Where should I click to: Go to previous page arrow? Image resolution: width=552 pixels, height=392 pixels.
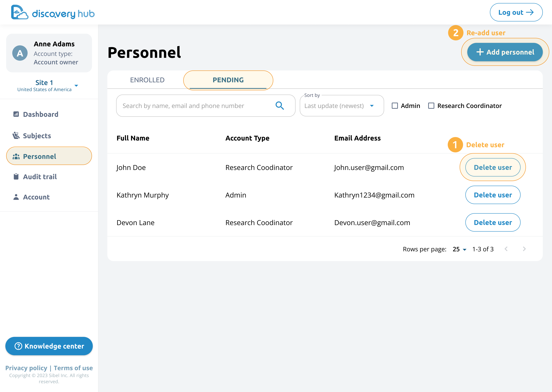pyautogui.click(x=506, y=249)
